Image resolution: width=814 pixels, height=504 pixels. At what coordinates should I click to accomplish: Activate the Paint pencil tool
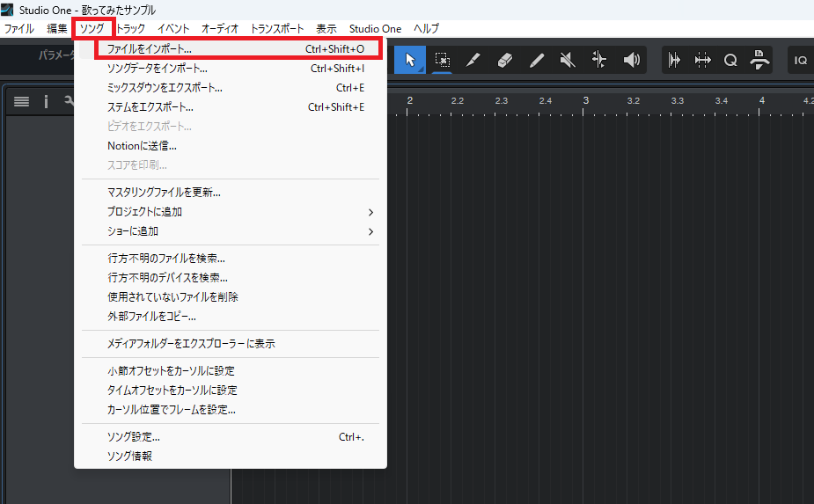coord(537,60)
